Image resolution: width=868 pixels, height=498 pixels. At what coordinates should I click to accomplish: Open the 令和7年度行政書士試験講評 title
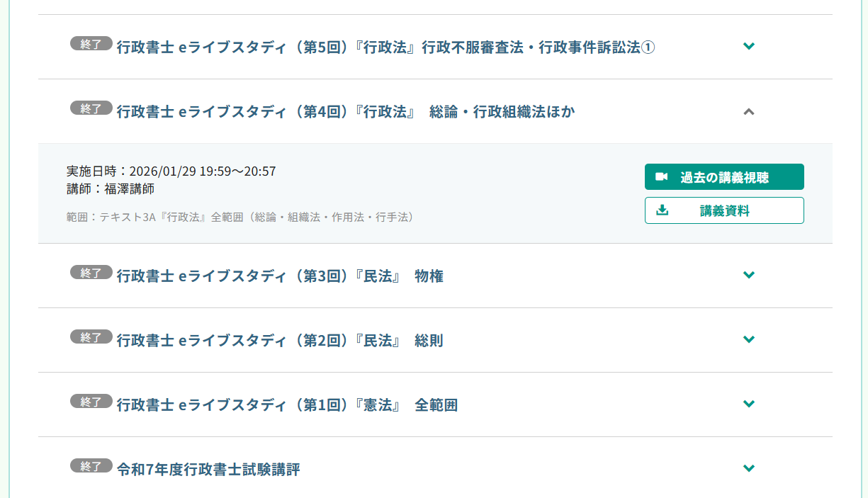208,470
